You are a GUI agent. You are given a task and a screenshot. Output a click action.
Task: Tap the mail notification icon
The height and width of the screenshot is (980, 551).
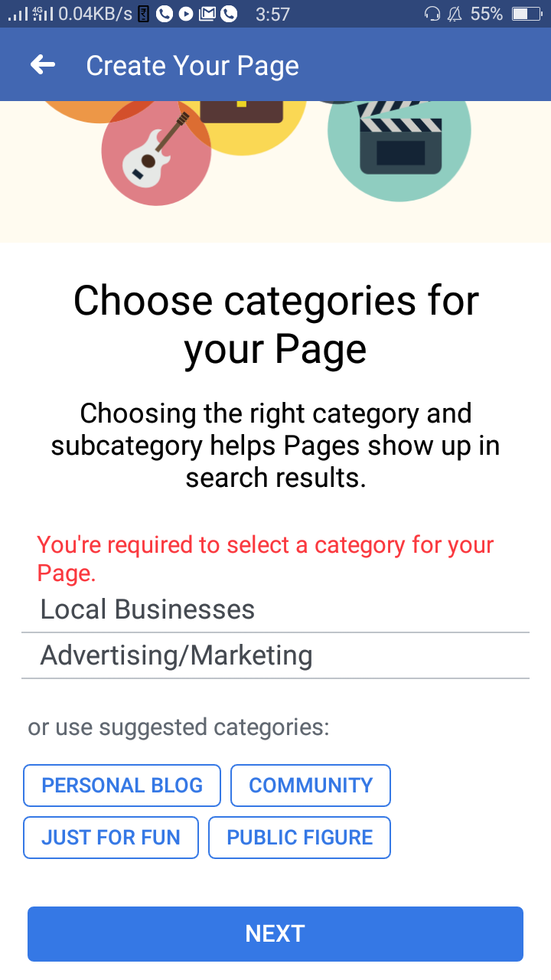point(207,14)
